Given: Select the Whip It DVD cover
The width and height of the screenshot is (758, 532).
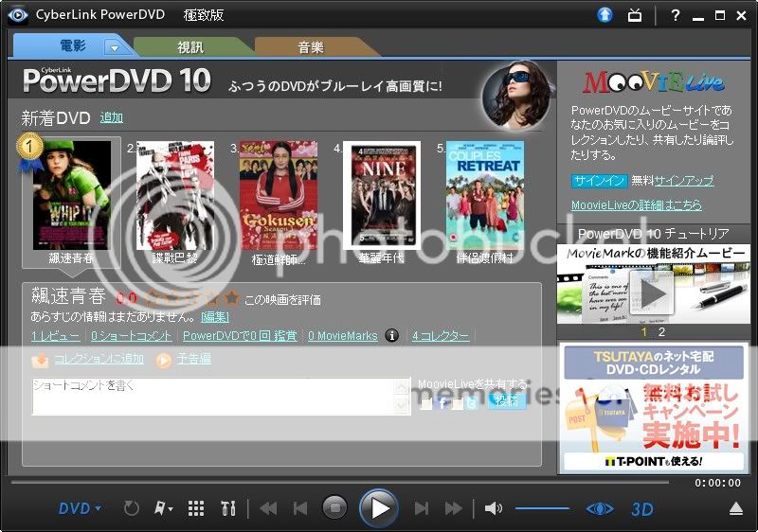Looking at the screenshot, I should (72, 195).
